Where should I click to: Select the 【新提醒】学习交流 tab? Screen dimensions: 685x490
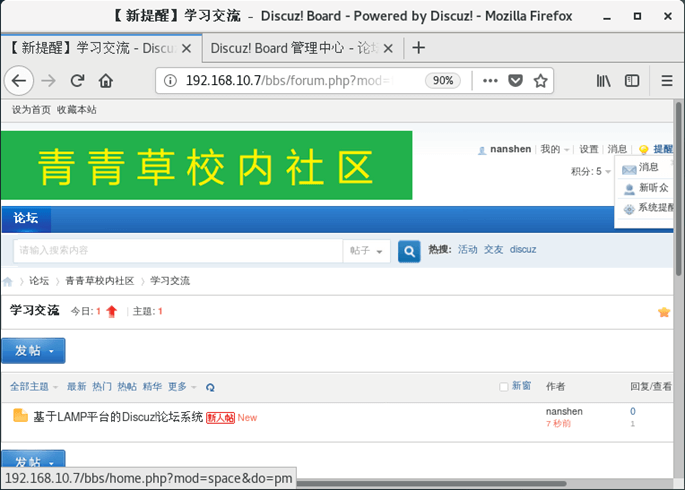[93, 48]
